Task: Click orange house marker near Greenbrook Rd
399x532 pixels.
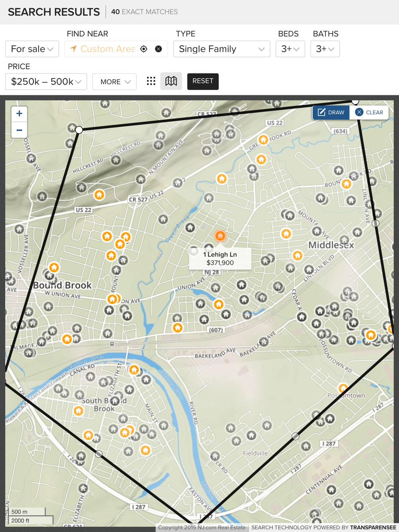Action: click(263, 140)
